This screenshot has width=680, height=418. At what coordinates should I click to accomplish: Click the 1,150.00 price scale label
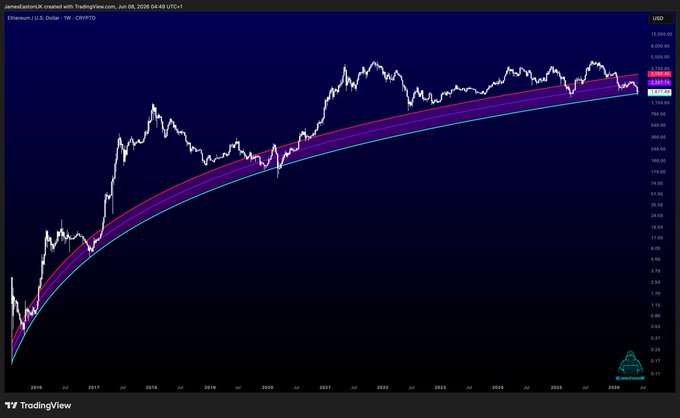click(x=661, y=103)
